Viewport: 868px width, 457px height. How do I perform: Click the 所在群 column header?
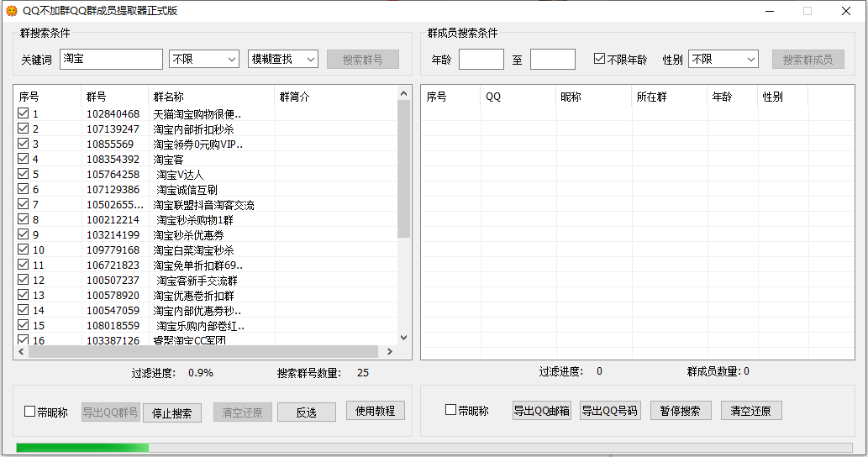tap(669, 97)
